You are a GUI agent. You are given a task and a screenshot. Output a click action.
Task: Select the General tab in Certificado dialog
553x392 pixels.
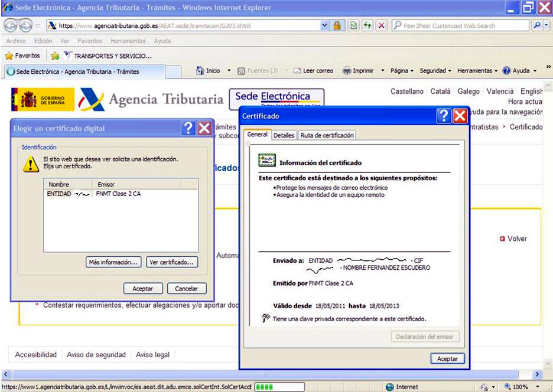tap(257, 135)
